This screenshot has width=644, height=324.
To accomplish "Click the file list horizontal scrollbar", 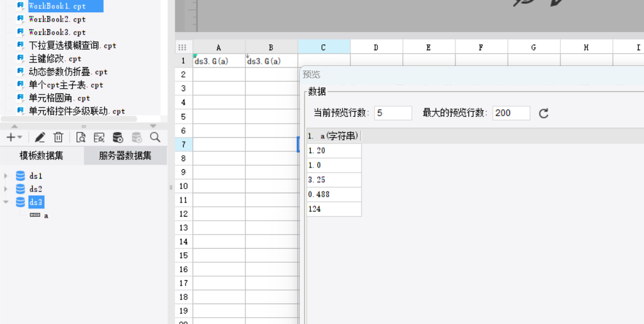I will [x=69, y=119].
